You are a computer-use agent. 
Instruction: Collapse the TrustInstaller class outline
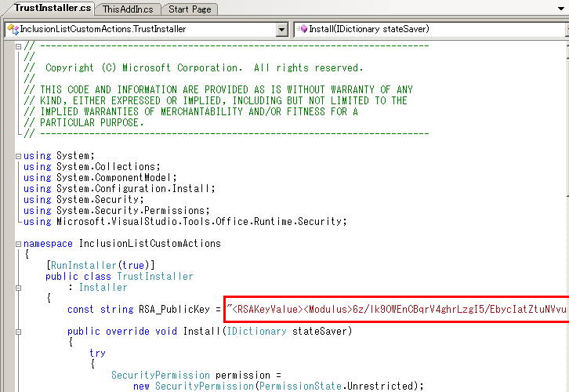tap(19, 288)
